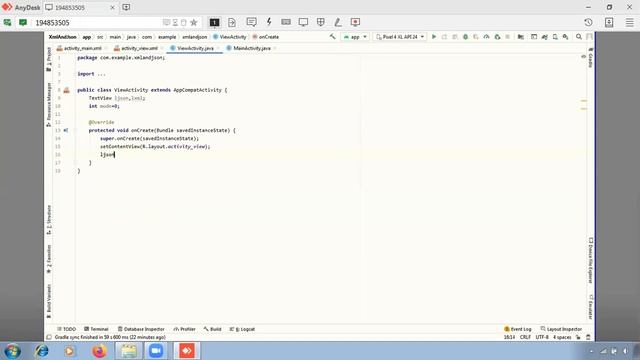The image size is (640, 360).
Task: Open the Gradle side panel
Action: tap(591, 58)
